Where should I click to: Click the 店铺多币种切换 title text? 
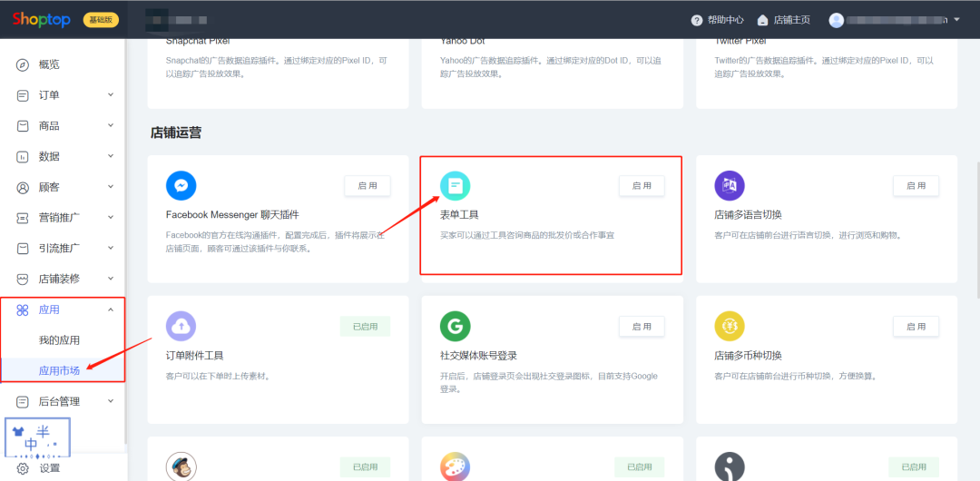pyautogui.click(x=748, y=355)
